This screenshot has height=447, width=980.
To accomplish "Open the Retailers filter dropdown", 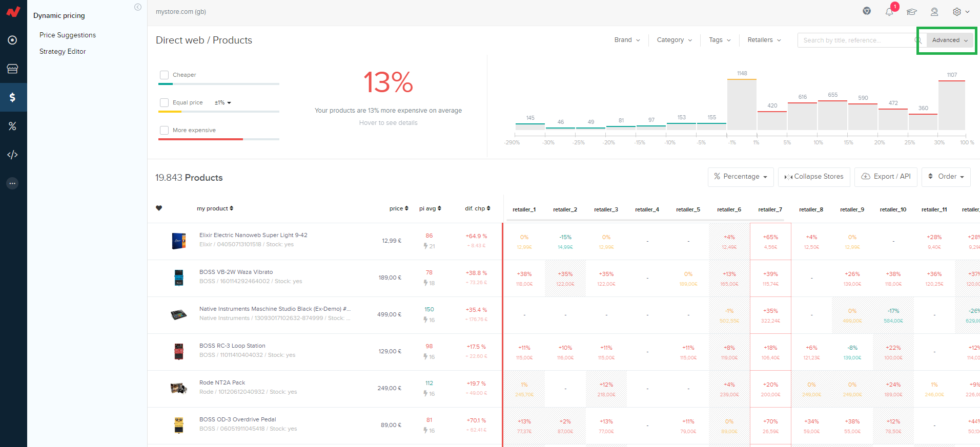I will coord(764,40).
